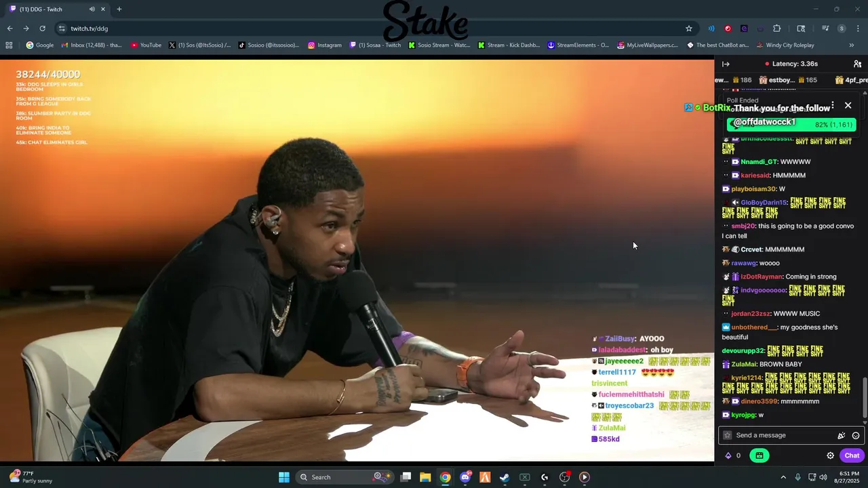The image size is (868, 488).
Task: Open the YouTube bookmark
Action: 146,45
